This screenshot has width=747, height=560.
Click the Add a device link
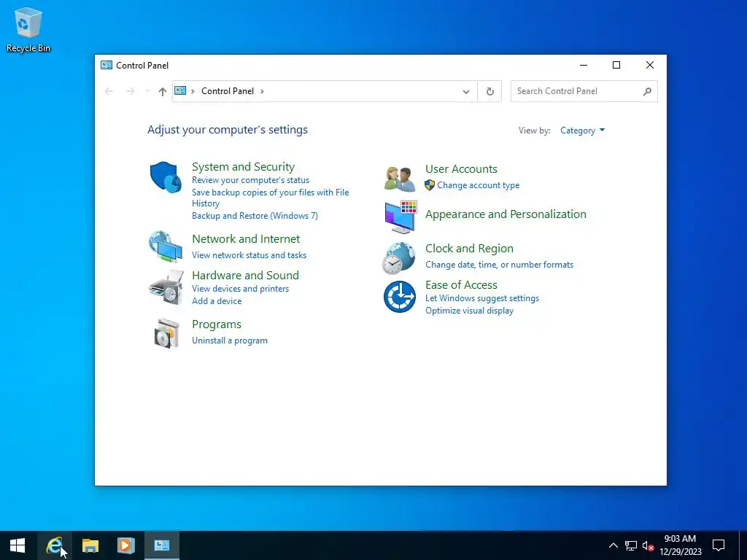[x=216, y=301]
